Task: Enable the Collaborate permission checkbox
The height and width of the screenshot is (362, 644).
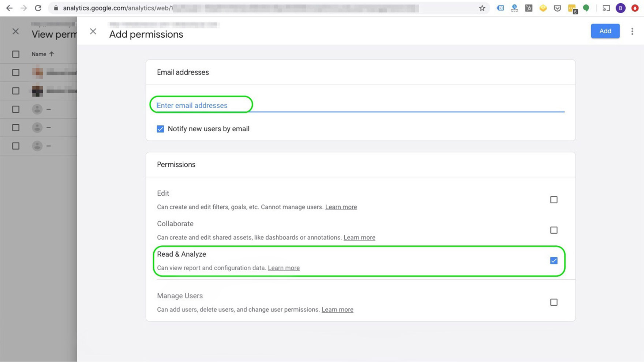Action: (554, 230)
